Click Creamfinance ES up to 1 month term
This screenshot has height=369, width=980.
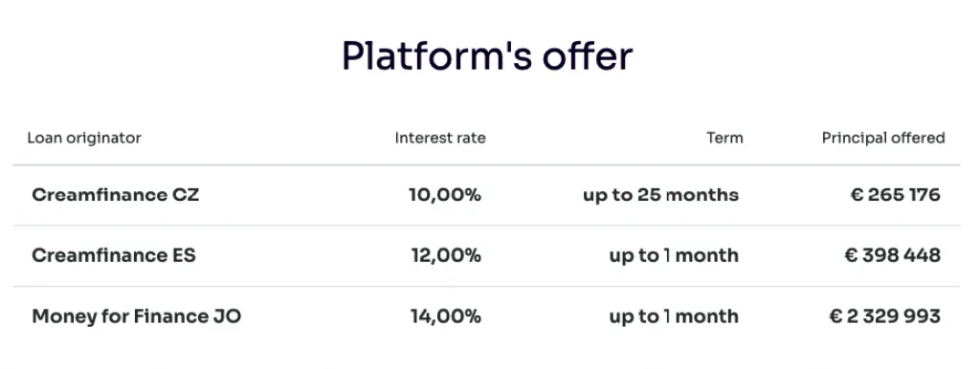click(674, 255)
